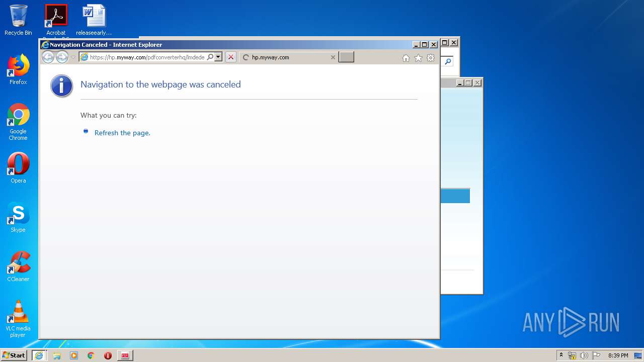Screen dimensions: 644x362
Task: Open the Tools gear menu
Action: pos(431,58)
